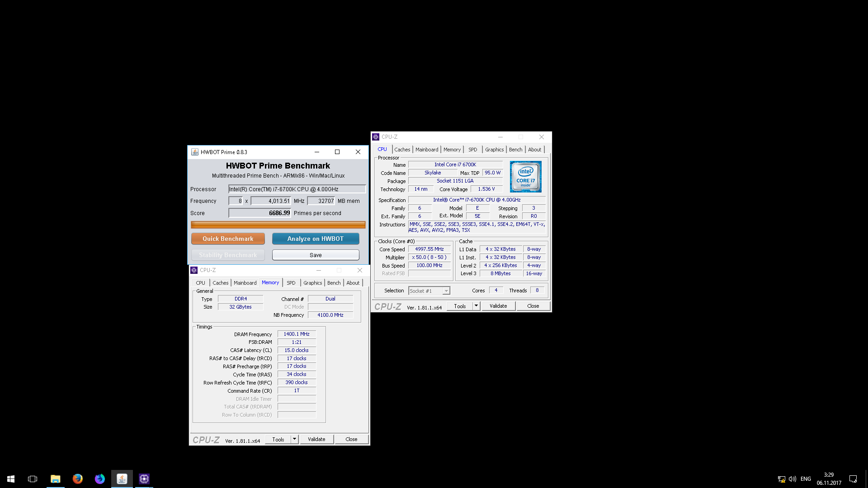Screen dimensions: 868x488
Task: Click memory field showing 32707
Action: [321, 201]
